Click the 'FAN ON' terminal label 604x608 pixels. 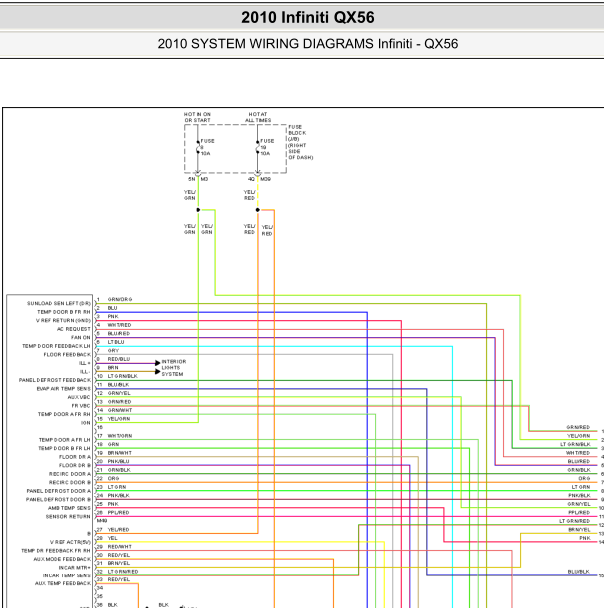(x=81, y=337)
